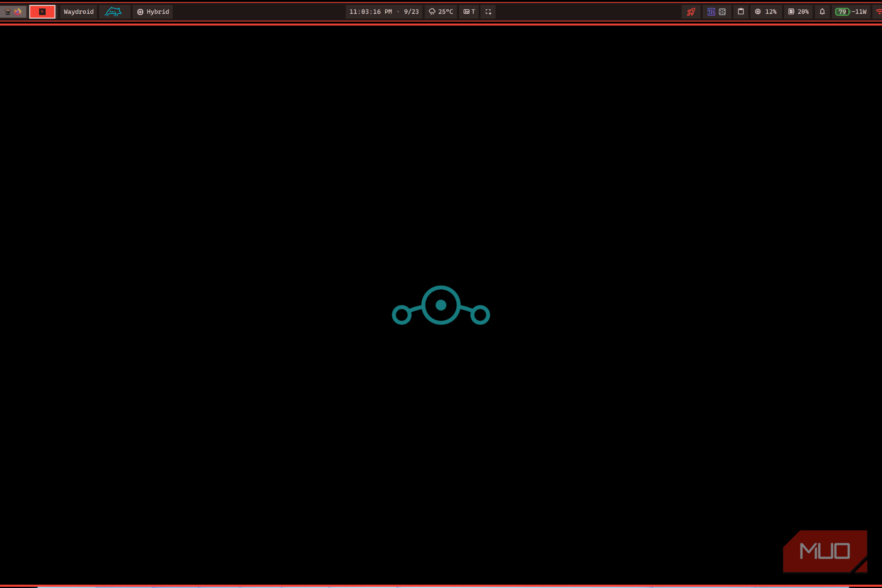The image size is (882, 588).
Task: Click the 9/23 date text
Action: pos(411,12)
